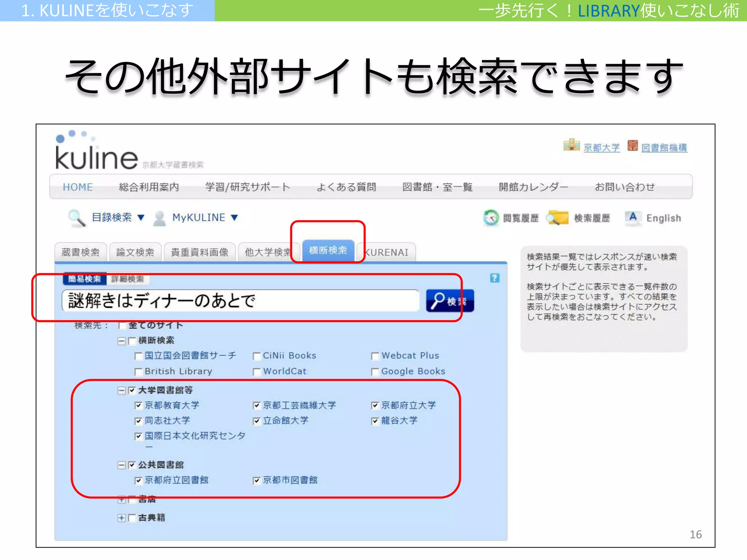
Task: Uncheck 大学図書館等 group checkbox
Action: point(132,390)
